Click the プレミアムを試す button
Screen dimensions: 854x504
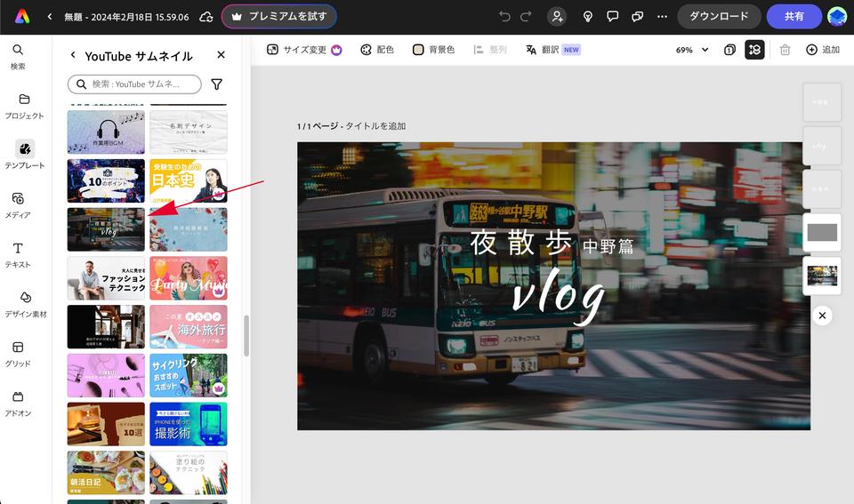278,17
